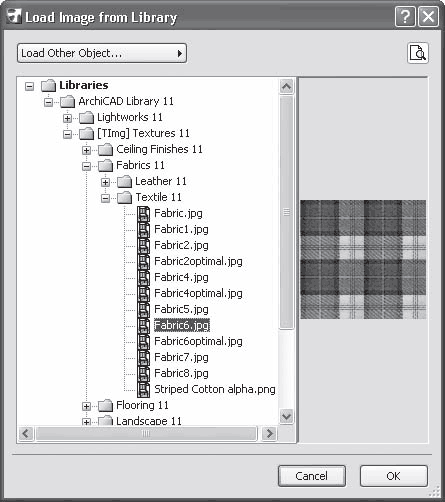Screen dimensions: 445x502
Task: Click the vertical scrollbar down arrow
Action: pyautogui.click(x=287, y=417)
